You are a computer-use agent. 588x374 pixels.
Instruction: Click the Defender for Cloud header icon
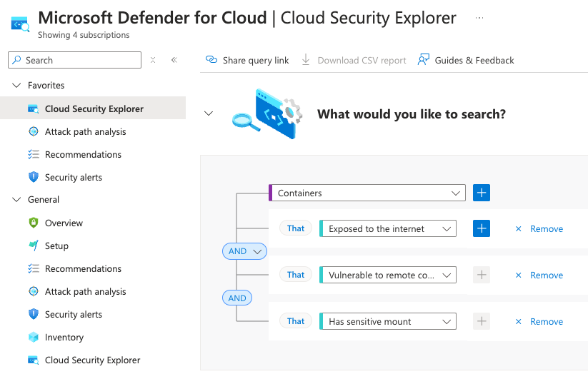coord(20,24)
